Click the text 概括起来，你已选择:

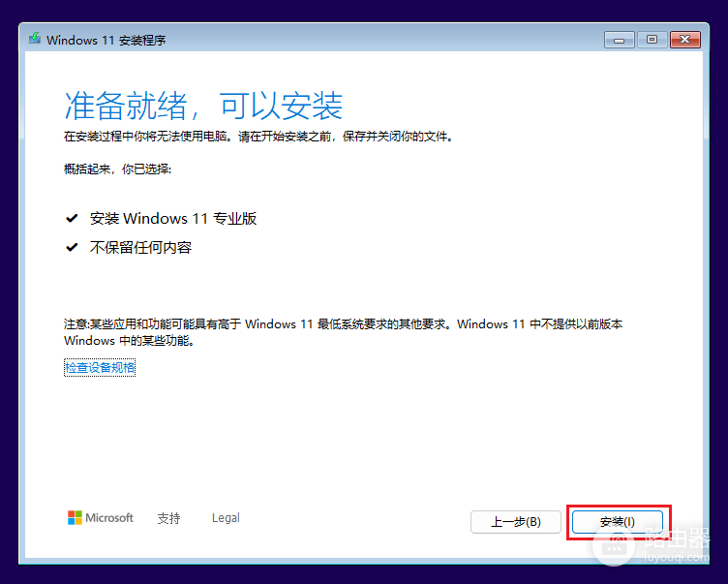pos(117,169)
